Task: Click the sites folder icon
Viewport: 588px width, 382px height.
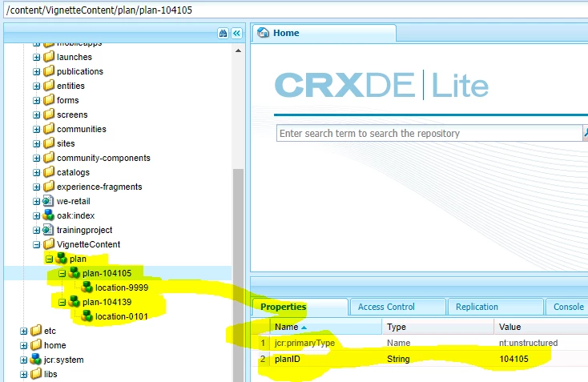Action: pyautogui.click(x=49, y=143)
